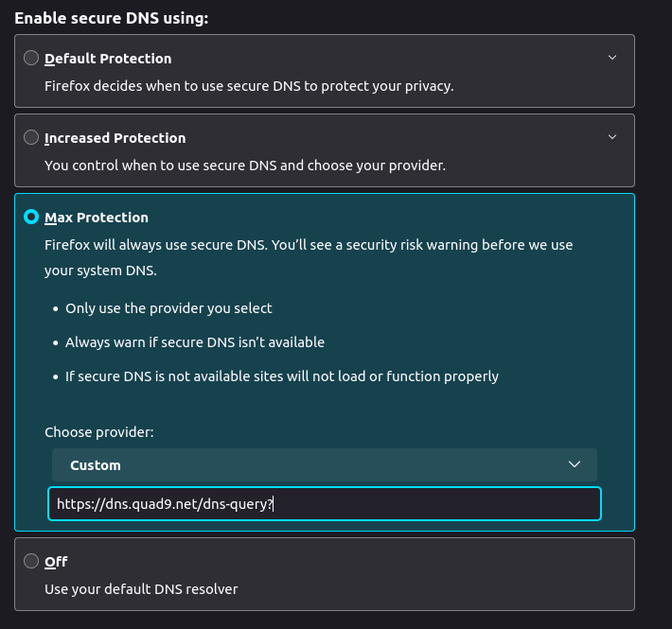Click the "Default Protection" label text
This screenshot has width=672, height=629.
(x=108, y=59)
